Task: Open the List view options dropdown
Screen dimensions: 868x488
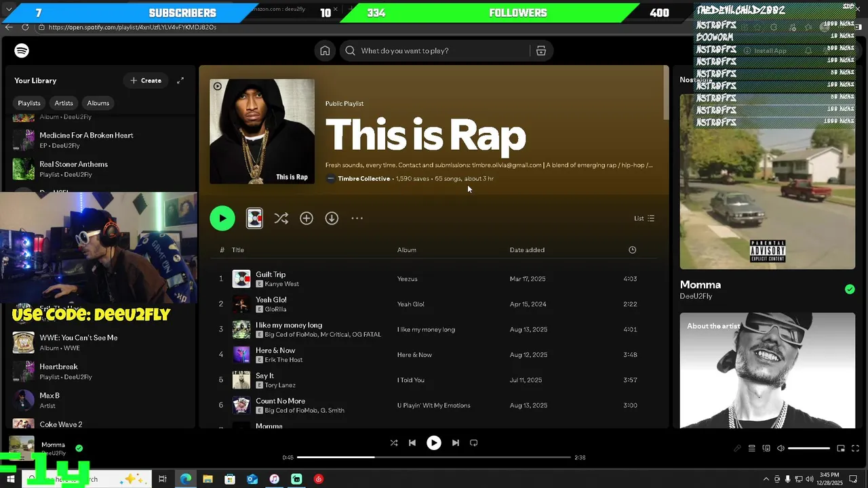Action: [x=644, y=218]
